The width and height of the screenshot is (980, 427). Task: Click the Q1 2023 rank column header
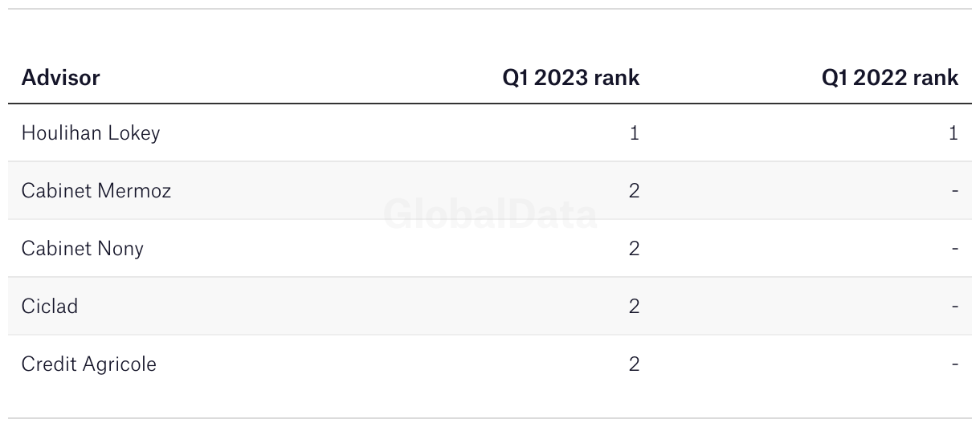[x=571, y=78]
